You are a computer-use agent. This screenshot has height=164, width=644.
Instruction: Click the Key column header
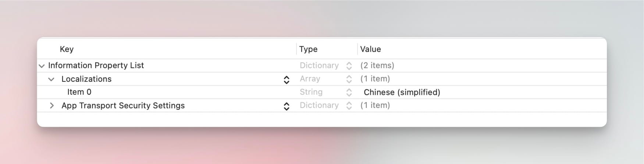(x=67, y=49)
